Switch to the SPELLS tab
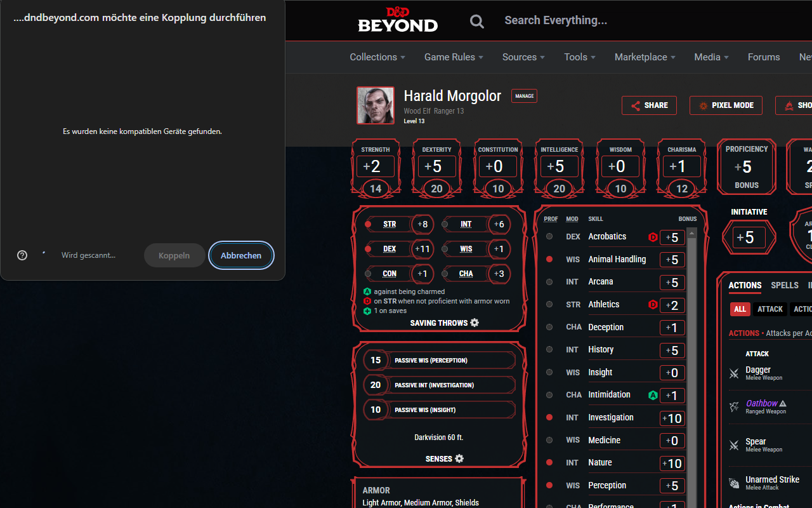The height and width of the screenshot is (508, 812). point(785,285)
